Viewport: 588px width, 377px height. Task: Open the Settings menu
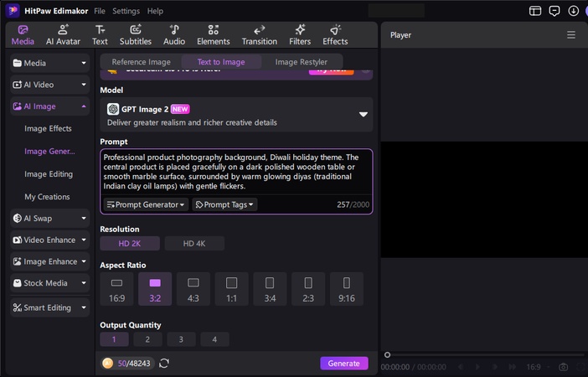(x=126, y=11)
